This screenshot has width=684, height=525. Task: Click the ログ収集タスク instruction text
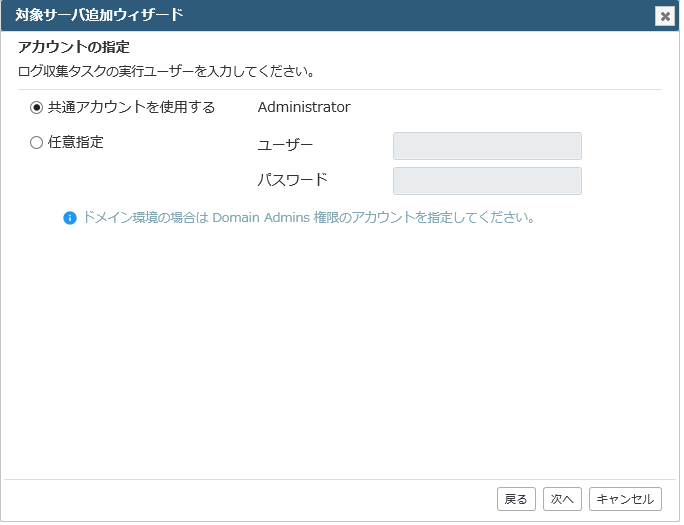[x=167, y=72]
